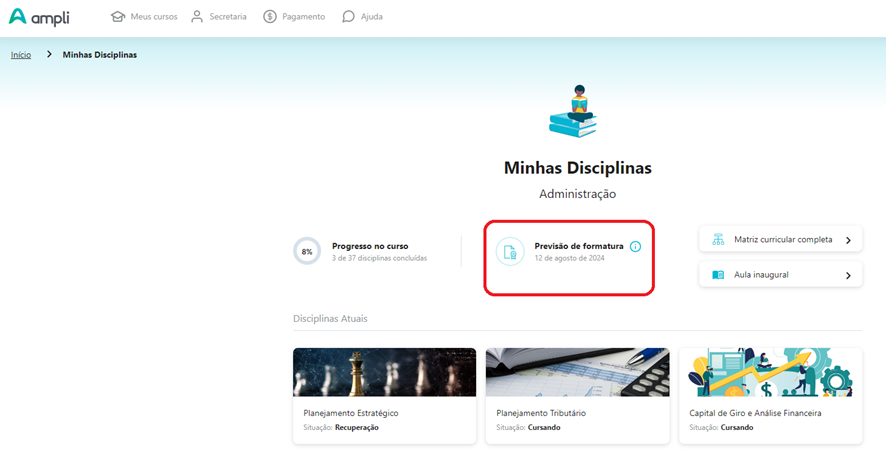Click the diploma icon in Previsão de formatura
886x453 pixels.
coord(510,251)
